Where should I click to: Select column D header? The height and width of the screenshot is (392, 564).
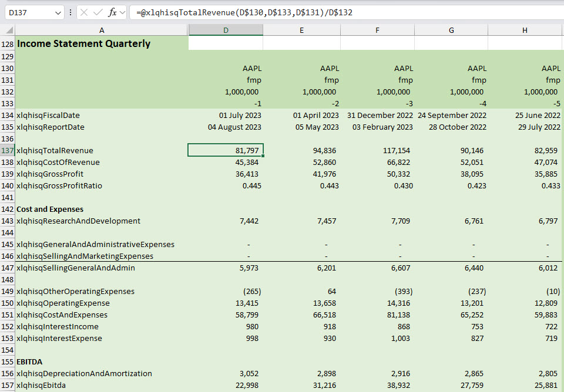pos(226,31)
